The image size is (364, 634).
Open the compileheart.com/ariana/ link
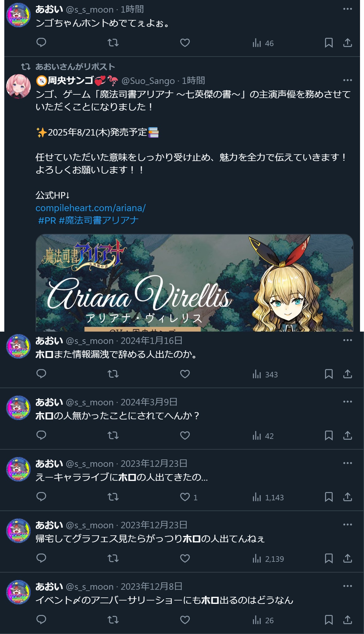coord(91,208)
